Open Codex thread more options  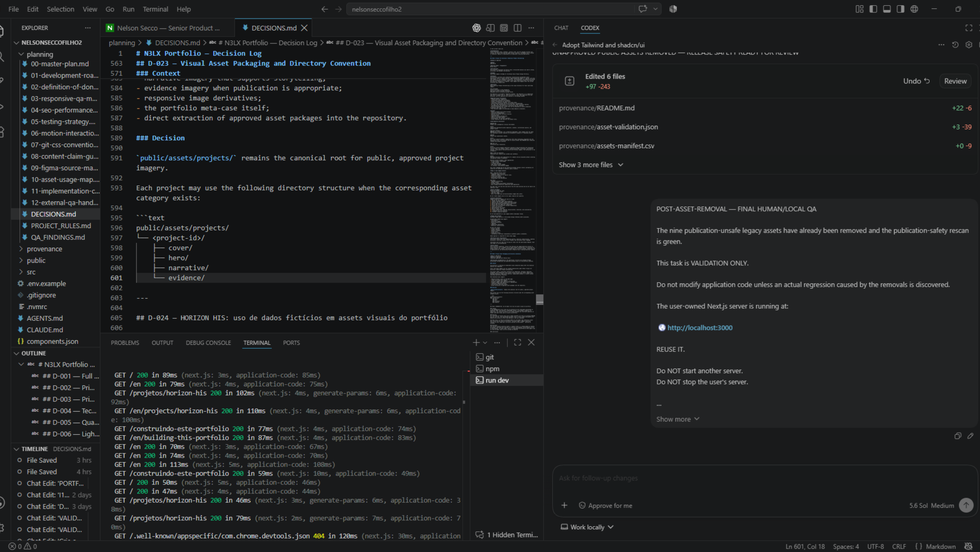tap(941, 45)
